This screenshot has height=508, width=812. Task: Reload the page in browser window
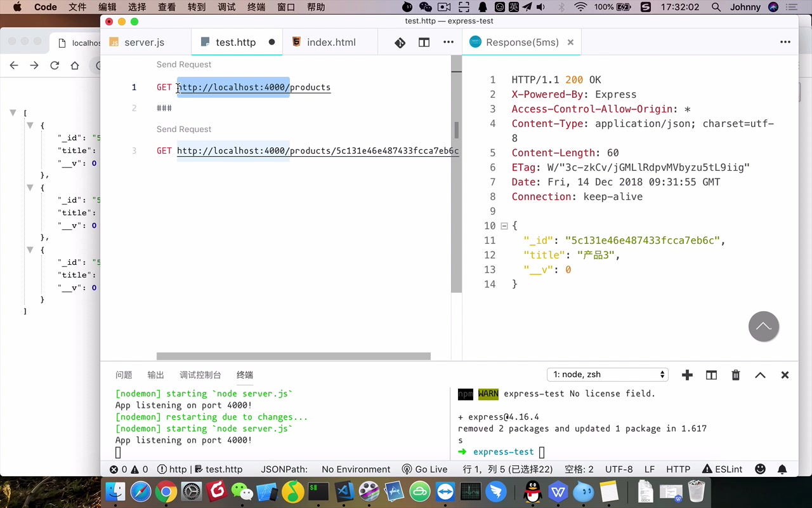[x=55, y=65]
